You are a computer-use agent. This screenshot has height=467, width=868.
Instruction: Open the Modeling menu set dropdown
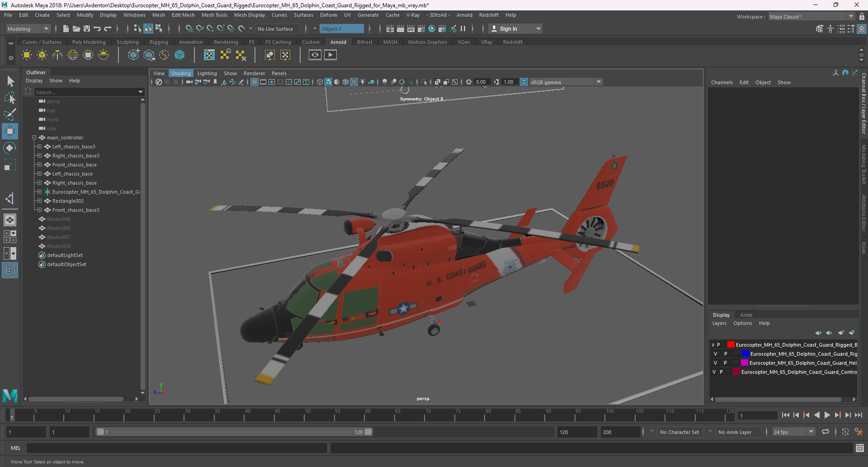pyautogui.click(x=28, y=29)
